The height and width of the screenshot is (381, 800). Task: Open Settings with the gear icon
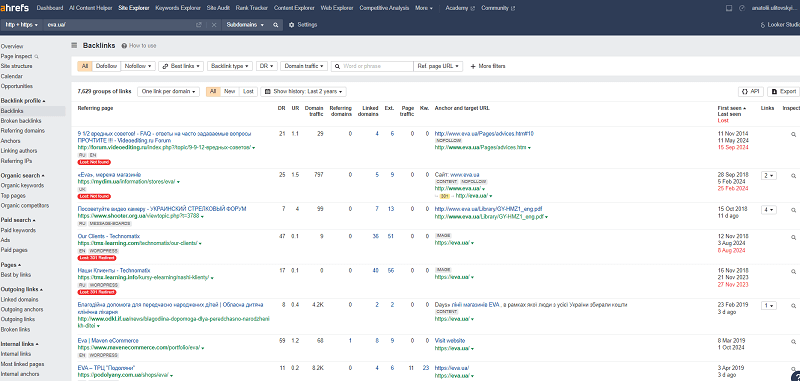pos(303,25)
